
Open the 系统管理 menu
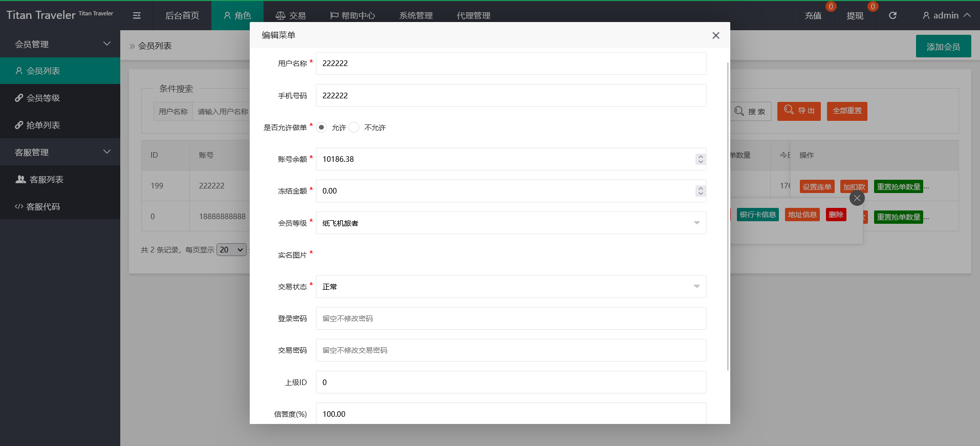(416, 15)
